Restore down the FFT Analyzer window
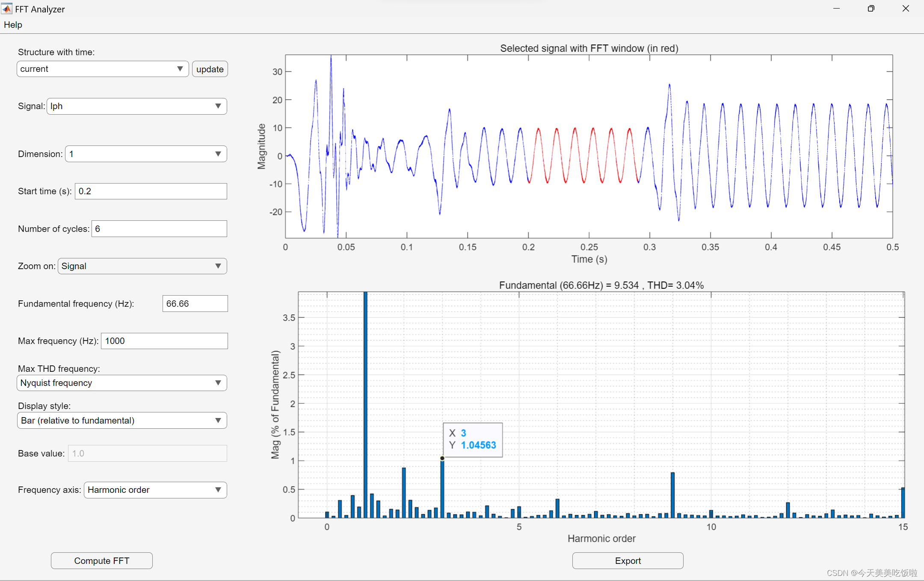Image resolution: width=924 pixels, height=581 pixels. 871,9
